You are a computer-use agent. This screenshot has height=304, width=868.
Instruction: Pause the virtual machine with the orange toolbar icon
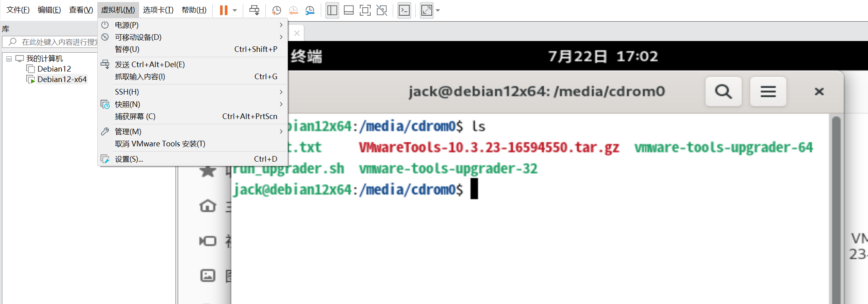pyautogui.click(x=224, y=10)
